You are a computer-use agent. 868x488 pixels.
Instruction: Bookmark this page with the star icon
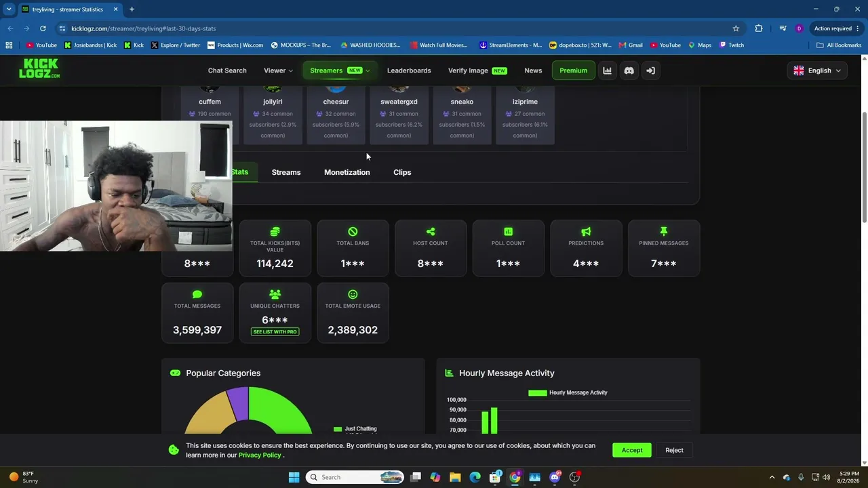pyautogui.click(x=736, y=28)
